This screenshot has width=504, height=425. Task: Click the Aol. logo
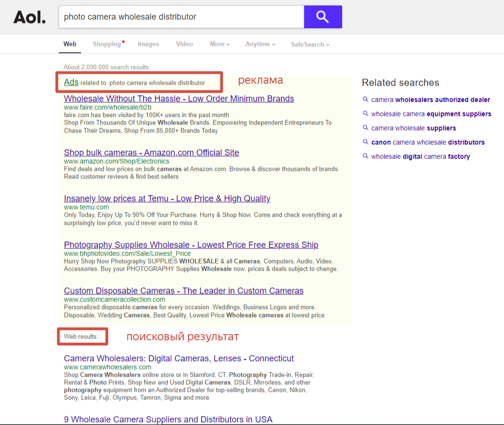29,17
